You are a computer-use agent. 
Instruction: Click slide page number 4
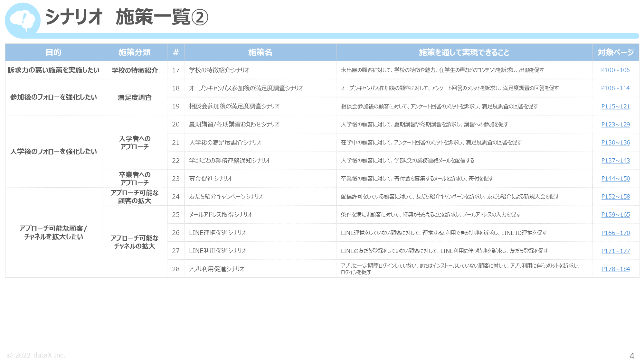(x=632, y=356)
